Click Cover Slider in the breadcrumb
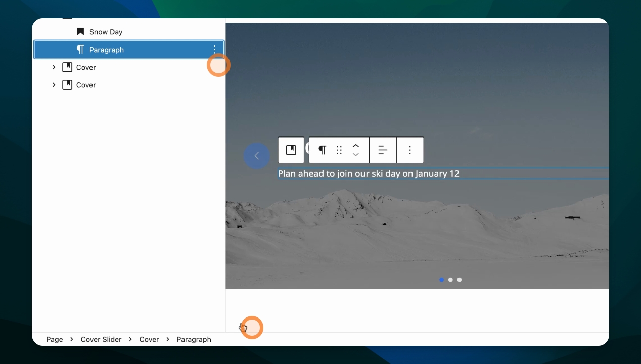Viewport: 641px width, 364px height. [101, 339]
